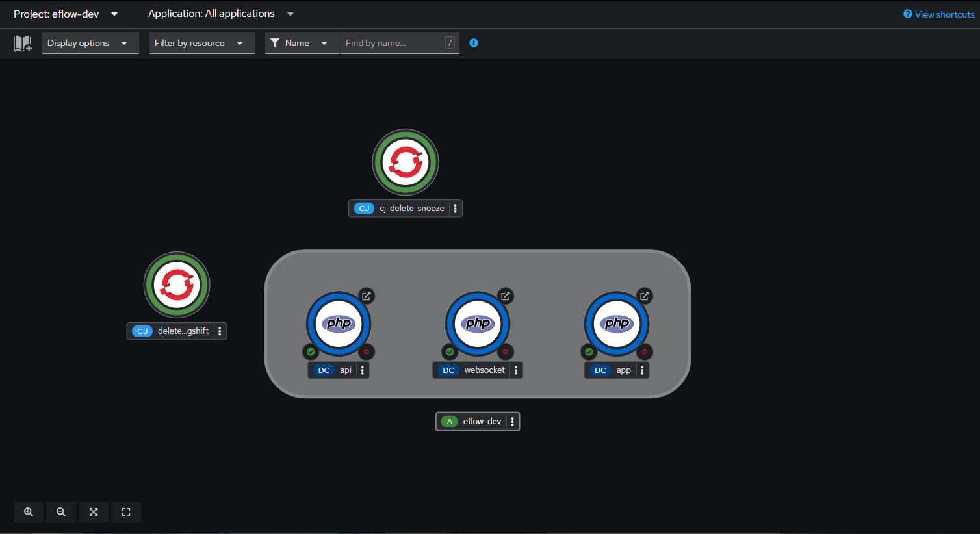Click the Find by name search field
This screenshot has width=980, height=534.
(399, 43)
